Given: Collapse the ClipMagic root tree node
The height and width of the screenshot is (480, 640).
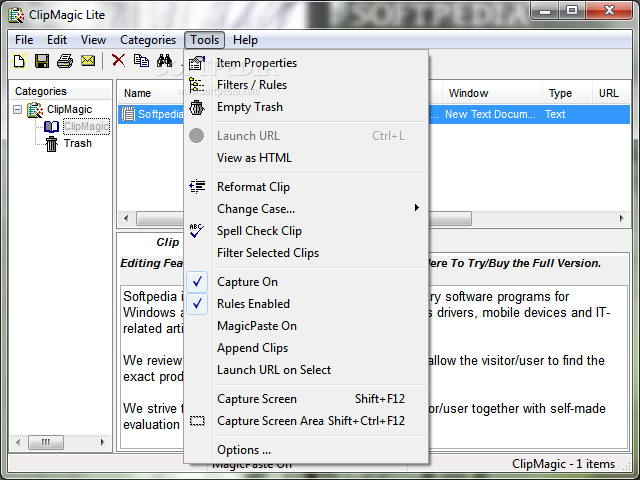Looking at the screenshot, I should coord(18,109).
